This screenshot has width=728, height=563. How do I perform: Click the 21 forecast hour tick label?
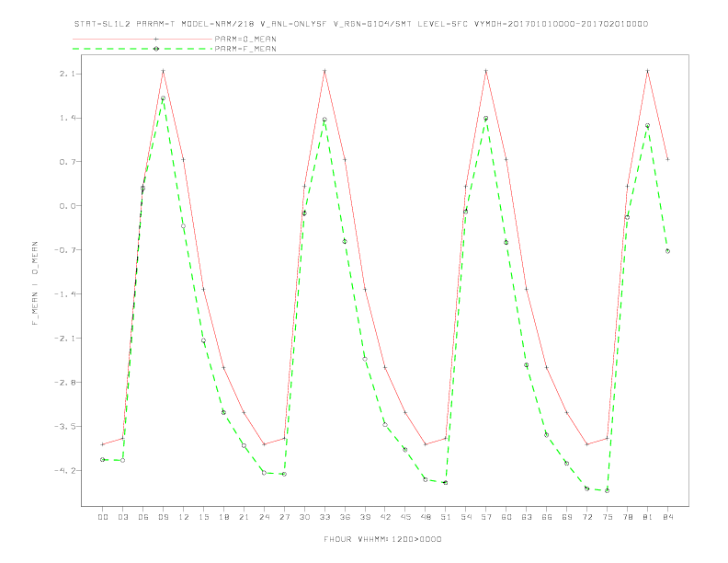coord(244,517)
